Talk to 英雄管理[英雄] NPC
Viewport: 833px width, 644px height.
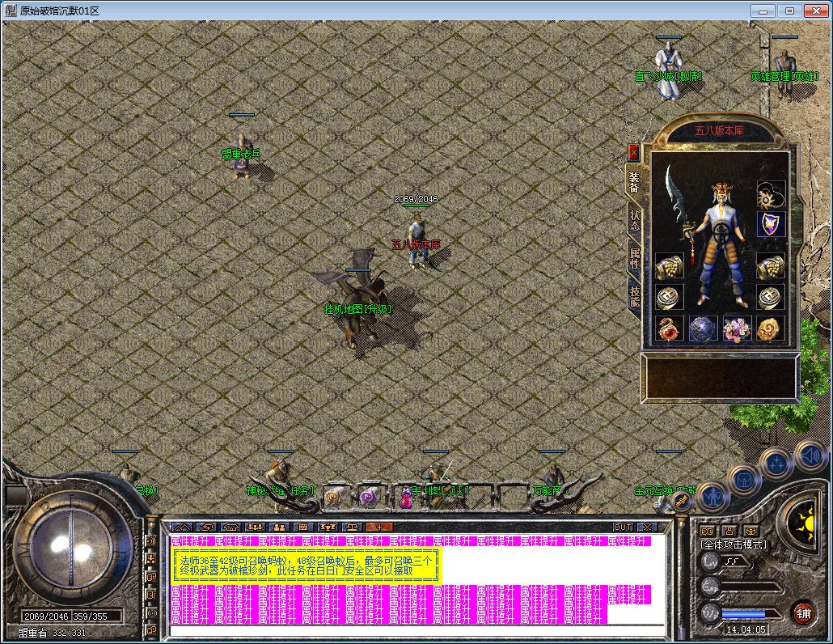coord(784,75)
